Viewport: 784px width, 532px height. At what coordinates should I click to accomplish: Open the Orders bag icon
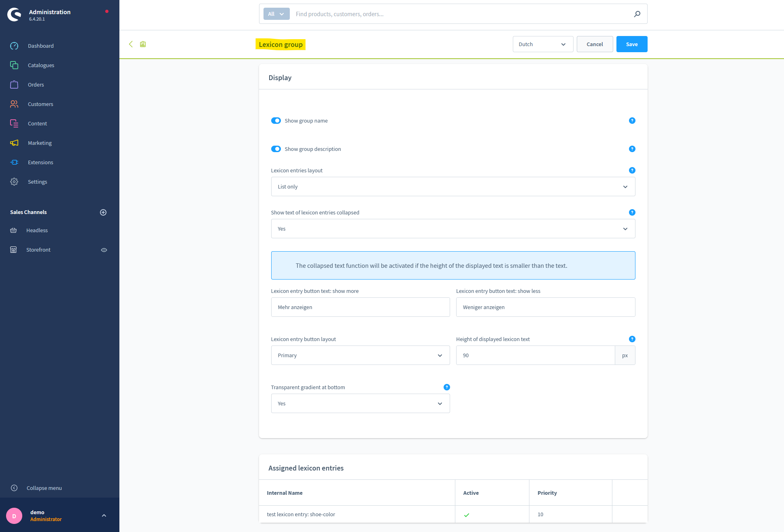point(14,85)
